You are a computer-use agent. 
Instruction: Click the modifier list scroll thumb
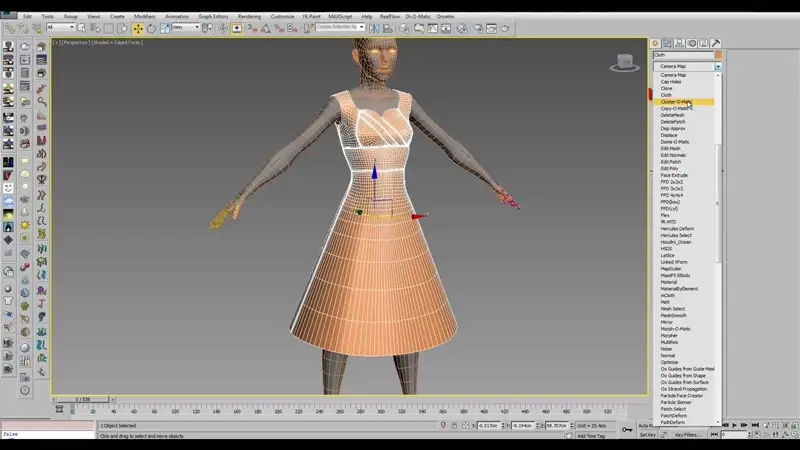[x=718, y=203]
